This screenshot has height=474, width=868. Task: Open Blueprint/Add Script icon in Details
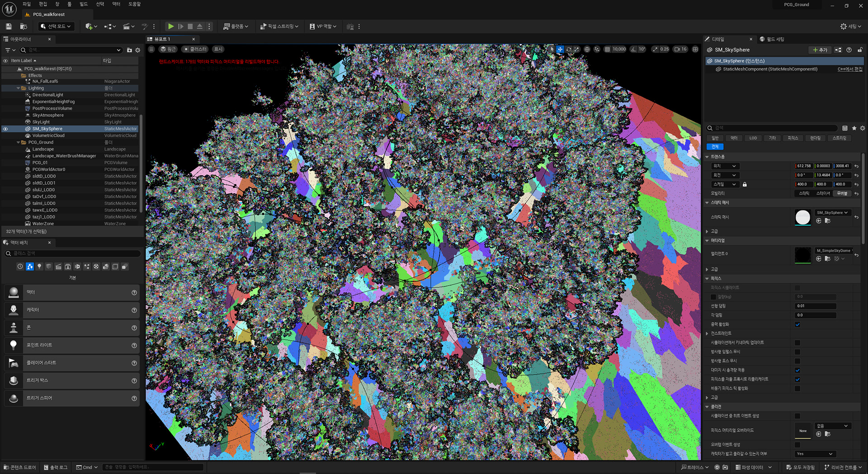[838, 50]
